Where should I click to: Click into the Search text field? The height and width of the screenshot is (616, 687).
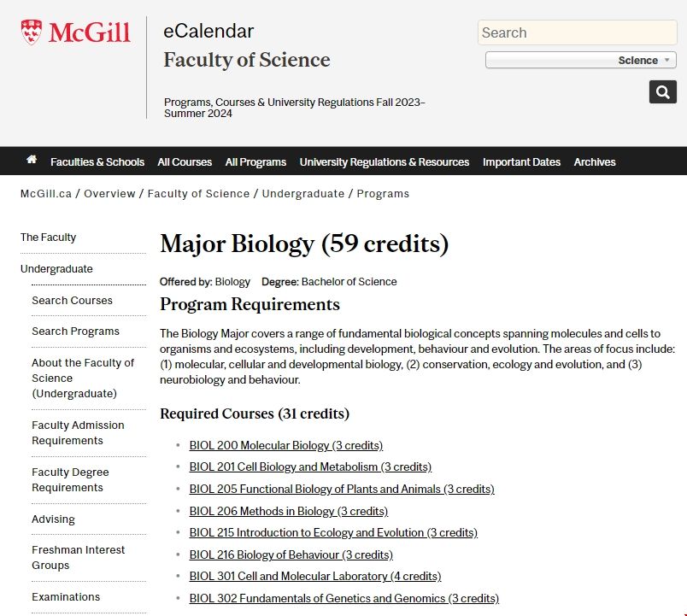tap(577, 33)
